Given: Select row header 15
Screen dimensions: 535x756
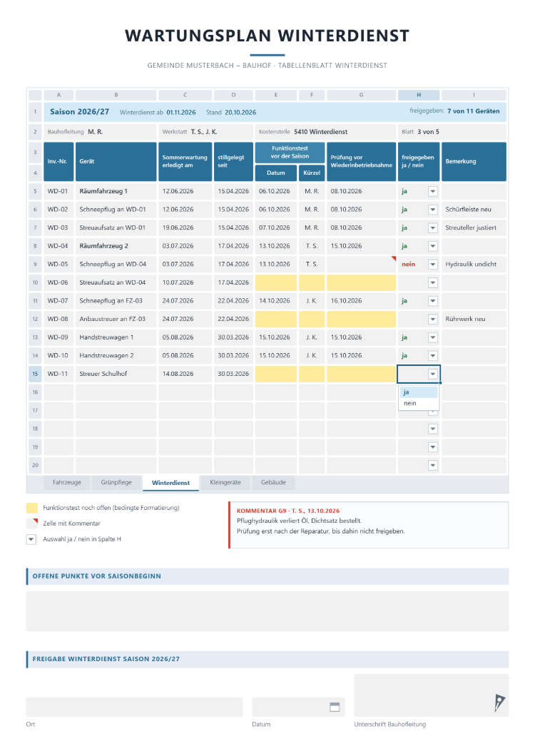Looking at the screenshot, I should [35, 374].
